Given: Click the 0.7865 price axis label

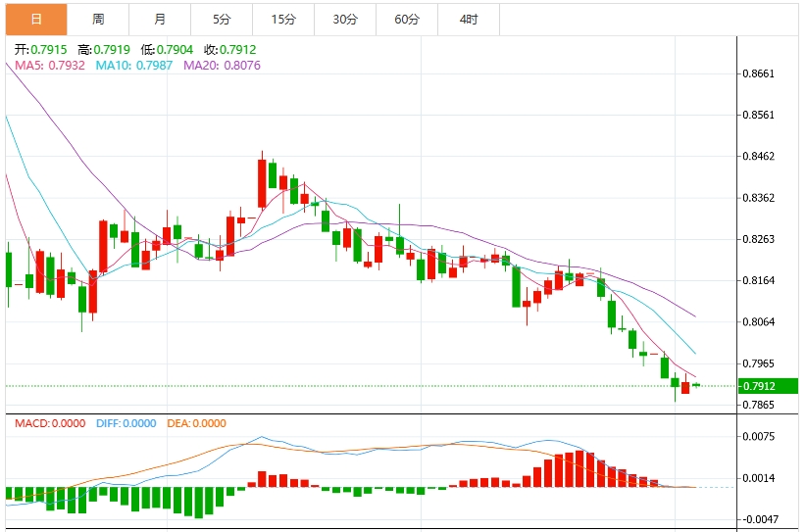Looking at the screenshot, I should click(758, 406).
